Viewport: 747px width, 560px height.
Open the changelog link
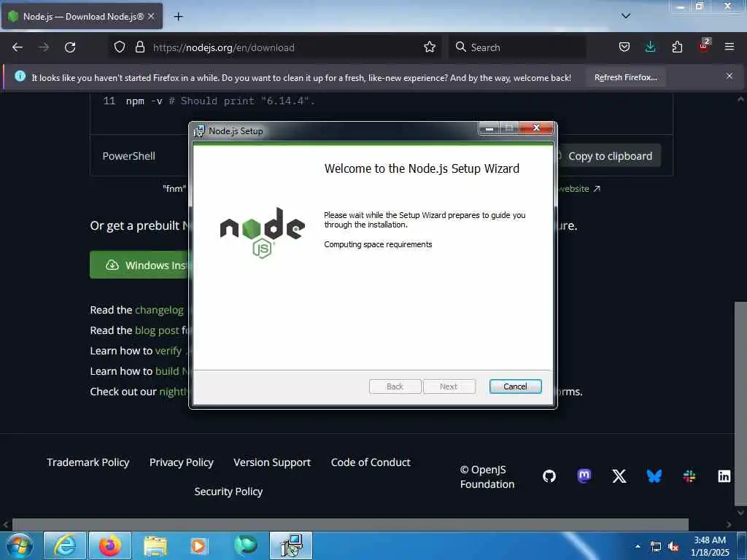[159, 310]
